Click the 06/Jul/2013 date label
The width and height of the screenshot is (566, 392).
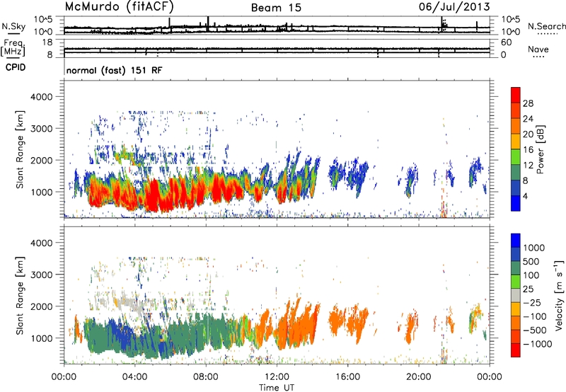(x=454, y=7)
